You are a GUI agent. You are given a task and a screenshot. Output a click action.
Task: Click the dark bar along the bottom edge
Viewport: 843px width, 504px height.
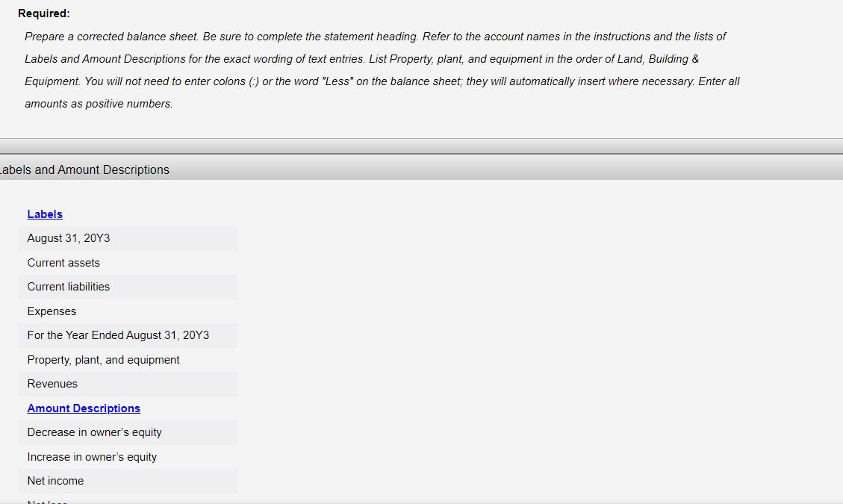pyautogui.click(x=421, y=503)
